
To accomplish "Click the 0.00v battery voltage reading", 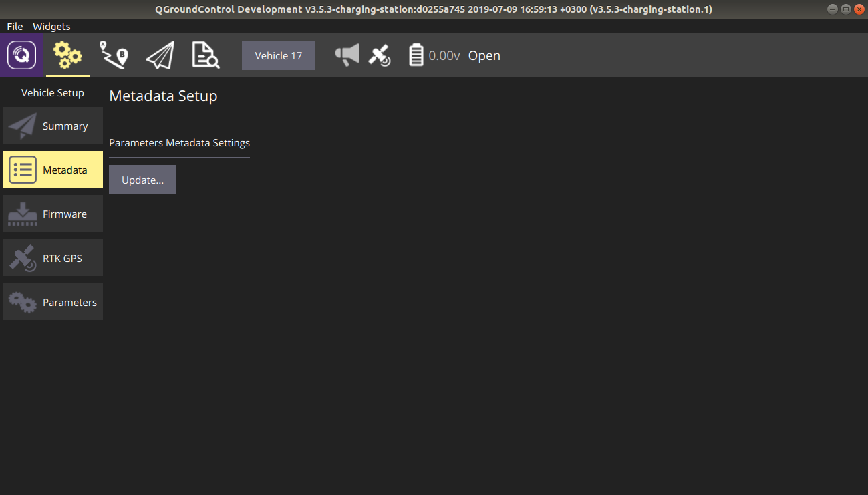I will pos(444,56).
